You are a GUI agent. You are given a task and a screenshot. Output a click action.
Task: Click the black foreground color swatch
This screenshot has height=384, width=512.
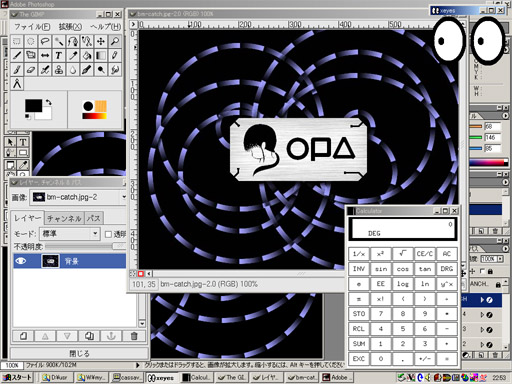33,106
